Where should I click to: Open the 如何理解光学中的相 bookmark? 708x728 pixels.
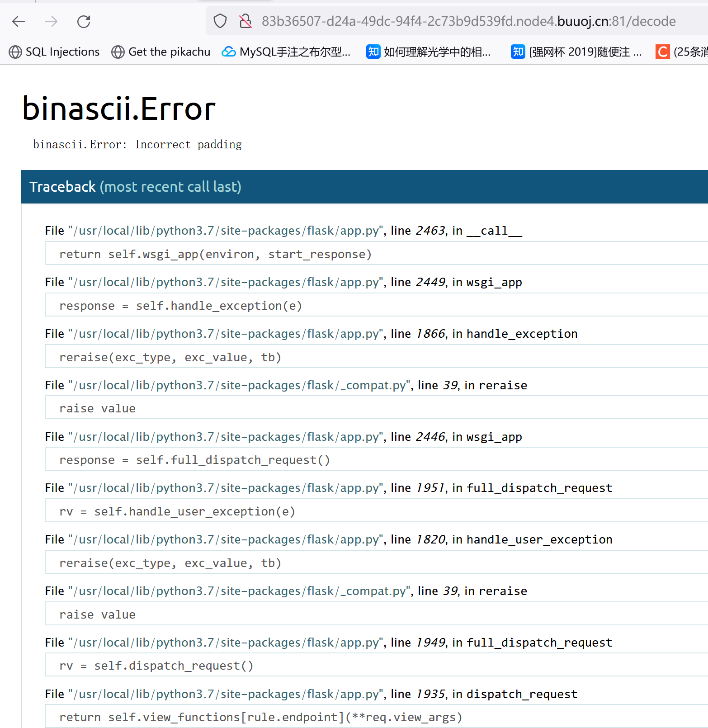[x=429, y=52]
